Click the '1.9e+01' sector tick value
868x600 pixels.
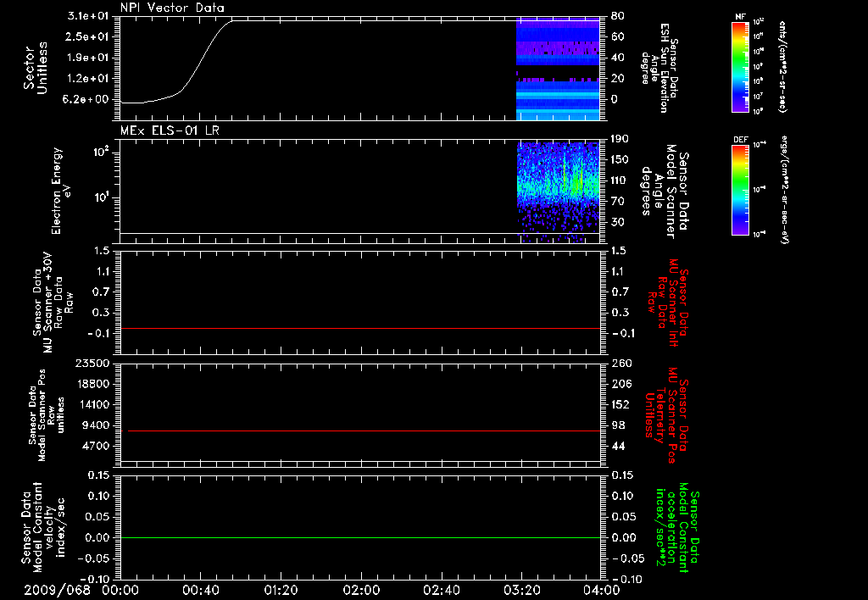(x=88, y=58)
